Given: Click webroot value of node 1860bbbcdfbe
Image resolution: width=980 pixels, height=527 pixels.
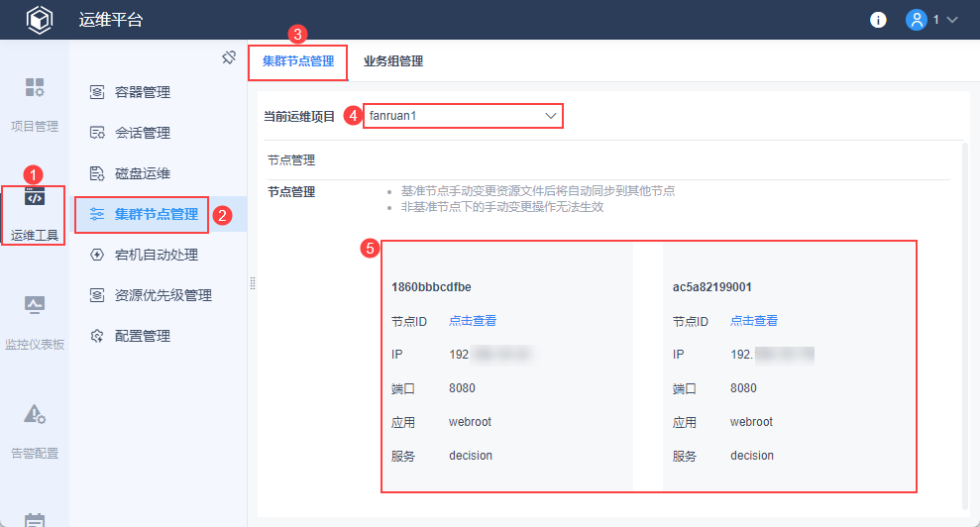Looking at the screenshot, I should tap(470, 422).
